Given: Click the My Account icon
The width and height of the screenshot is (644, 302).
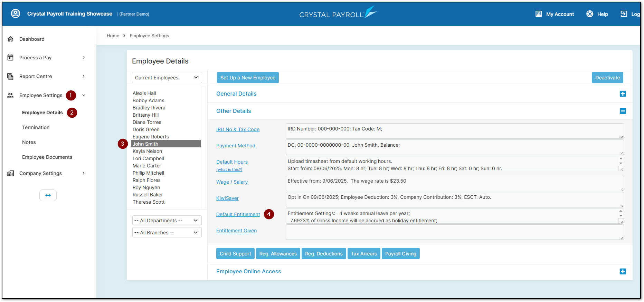Looking at the screenshot, I should coord(539,14).
